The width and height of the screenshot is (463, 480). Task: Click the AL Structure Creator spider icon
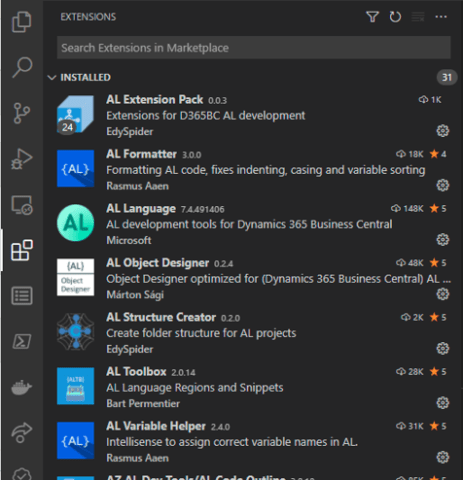point(75,332)
